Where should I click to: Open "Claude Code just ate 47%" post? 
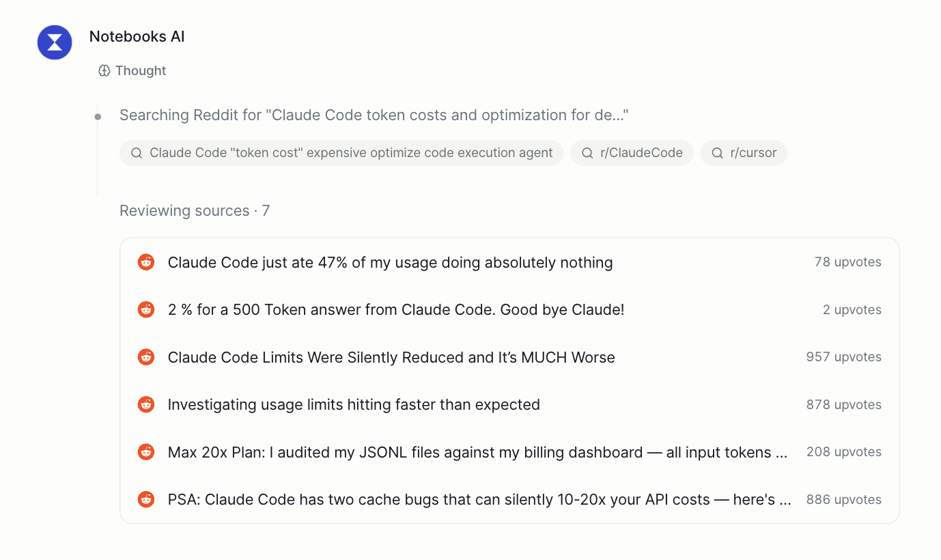[390, 262]
